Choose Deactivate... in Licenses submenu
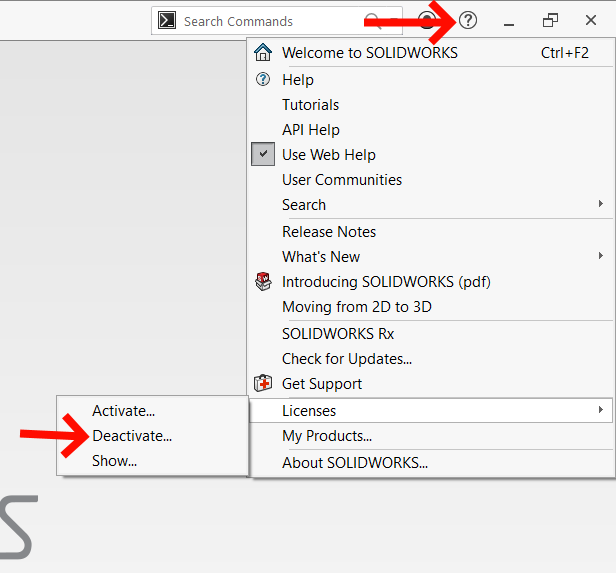Screen dimensions: 616x573 click(x=132, y=436)
